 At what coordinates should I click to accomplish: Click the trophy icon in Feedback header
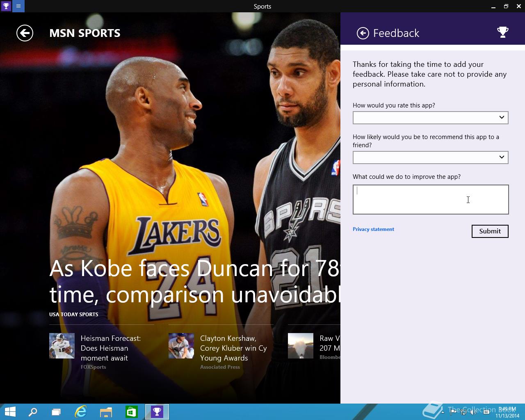(x=502, y=32)
